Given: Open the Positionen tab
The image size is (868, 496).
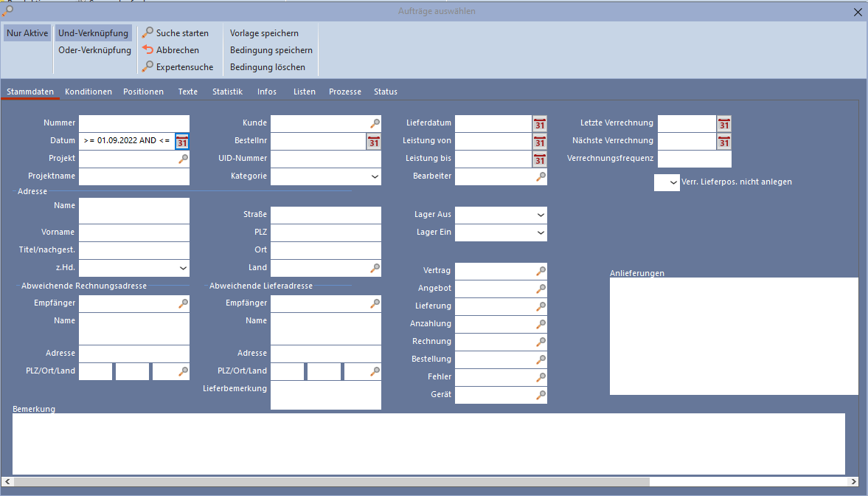Looking at the screenshot, I should (x=143, y=92).
